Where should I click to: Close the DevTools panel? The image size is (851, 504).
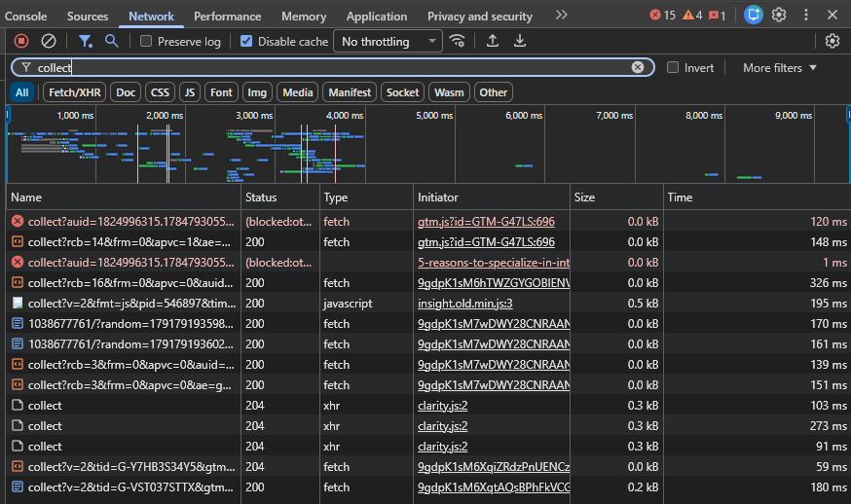832,15
